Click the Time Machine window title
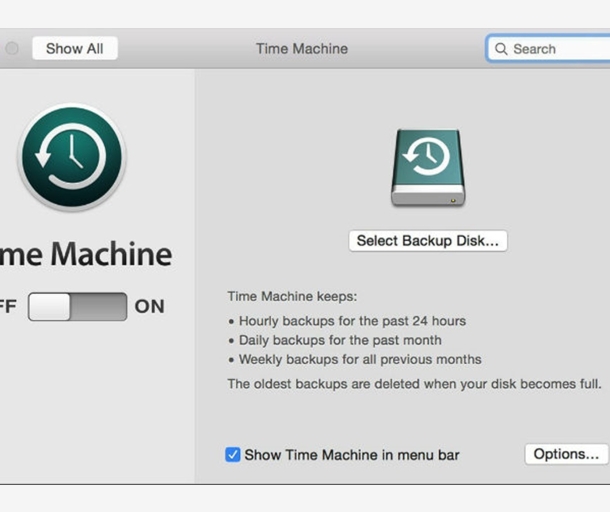610x512 pixels. click(302, 49)
